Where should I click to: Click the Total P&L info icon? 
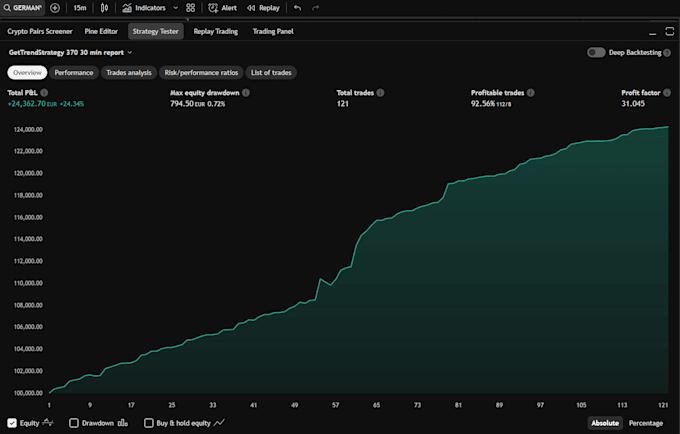[45, 92]
